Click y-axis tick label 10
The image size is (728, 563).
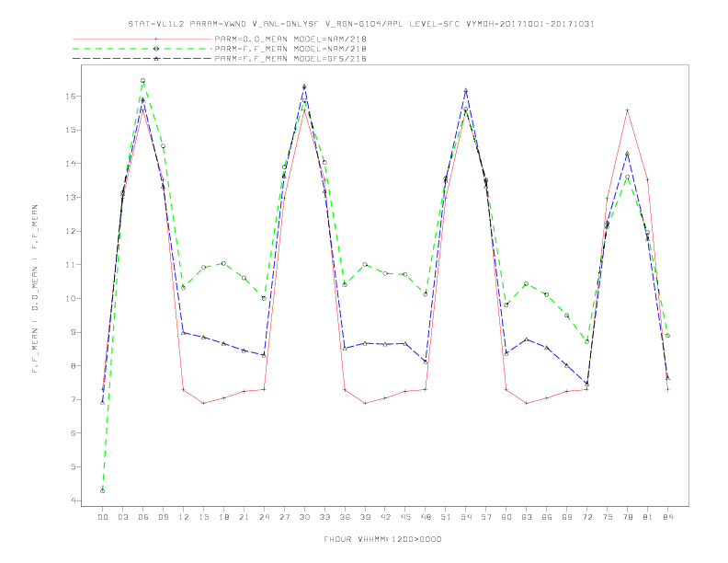70,299
